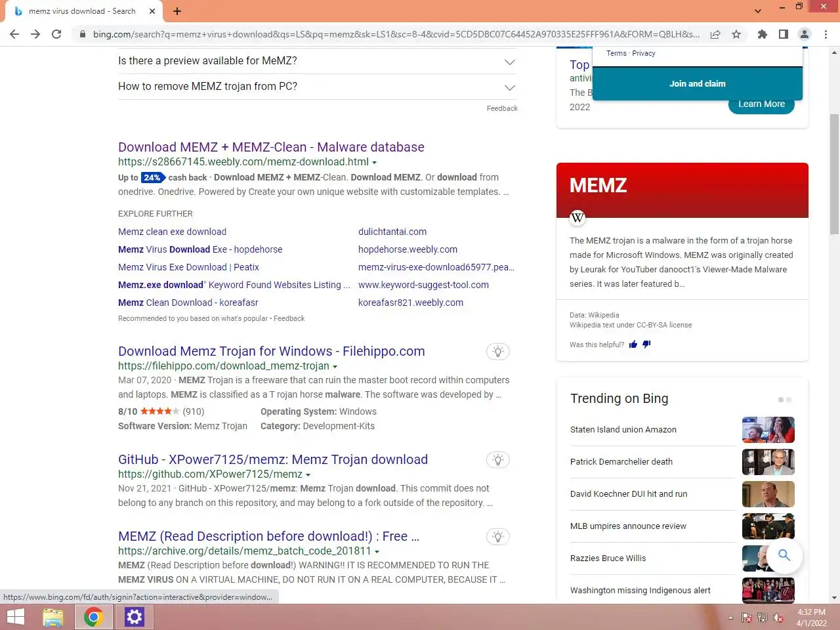Toggle Chrome side panel icon
Screen dimensions: 840x630
point(783,34)
